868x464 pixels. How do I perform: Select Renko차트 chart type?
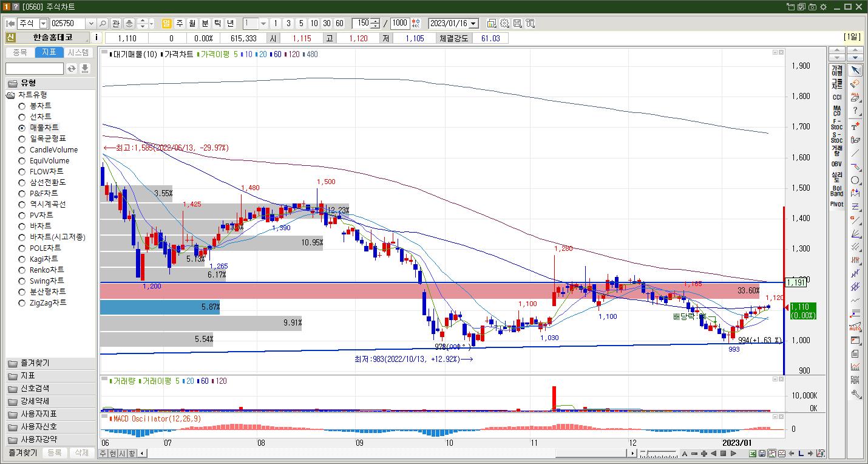point(41,270)
